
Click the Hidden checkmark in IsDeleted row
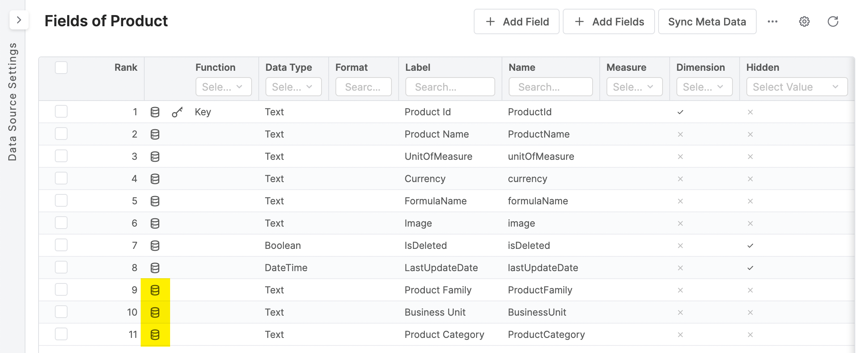750,246
